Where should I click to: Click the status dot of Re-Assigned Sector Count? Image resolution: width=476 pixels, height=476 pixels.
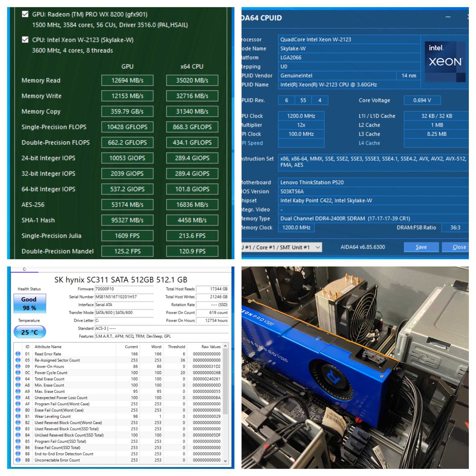click(x=18, y=360)
